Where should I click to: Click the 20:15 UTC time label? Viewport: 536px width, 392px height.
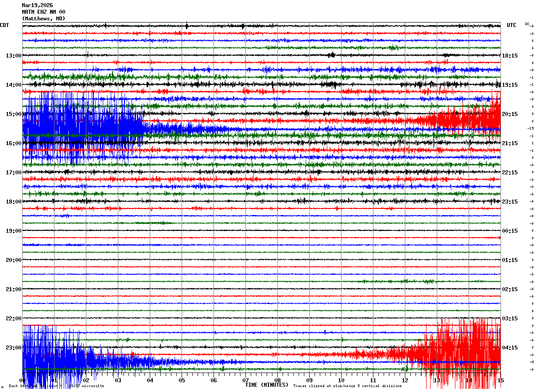coord(510,114)
